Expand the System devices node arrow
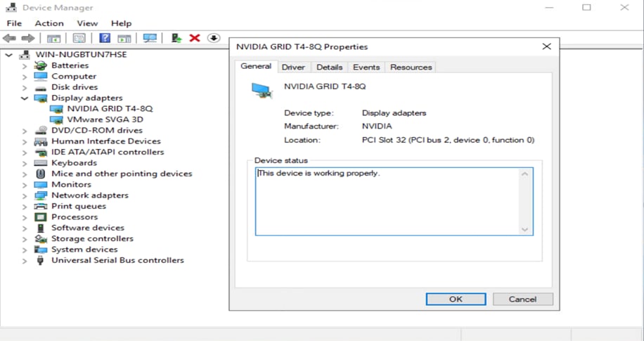 click(25, 250)
